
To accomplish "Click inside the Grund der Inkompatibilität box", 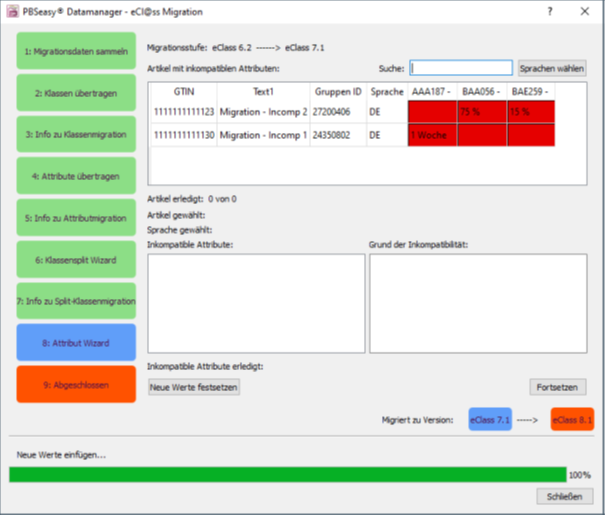I will (x=478, y=303).
